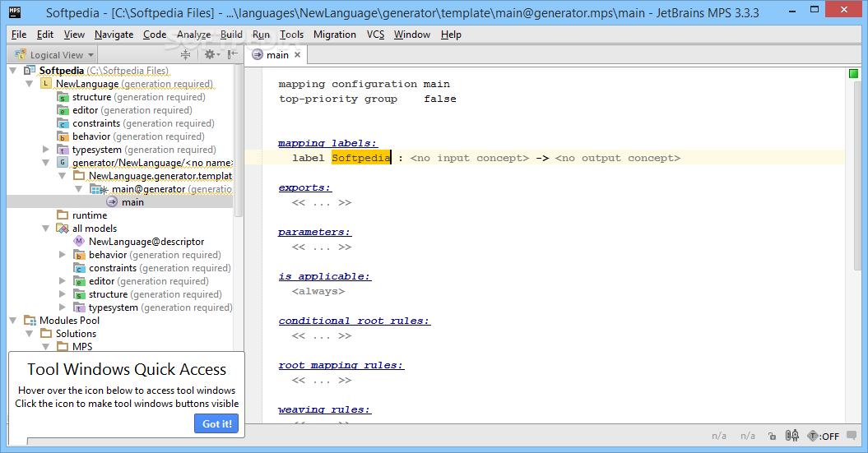Click the green status square indicator

[853, 73]
